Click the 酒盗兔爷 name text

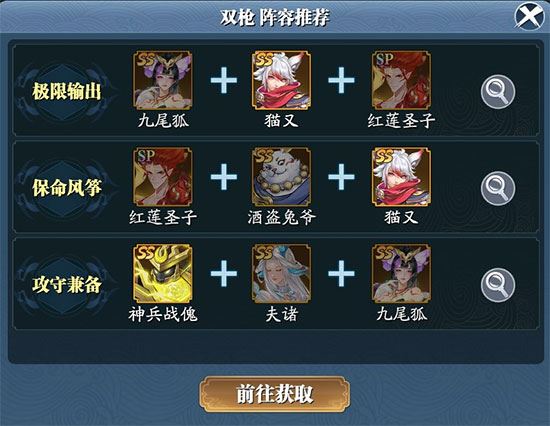pos(281,218)
